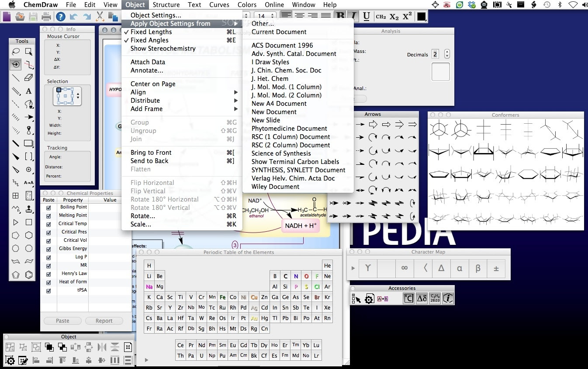Select the Acyclic chain tool
588x369 pixels.
(16, 209)
